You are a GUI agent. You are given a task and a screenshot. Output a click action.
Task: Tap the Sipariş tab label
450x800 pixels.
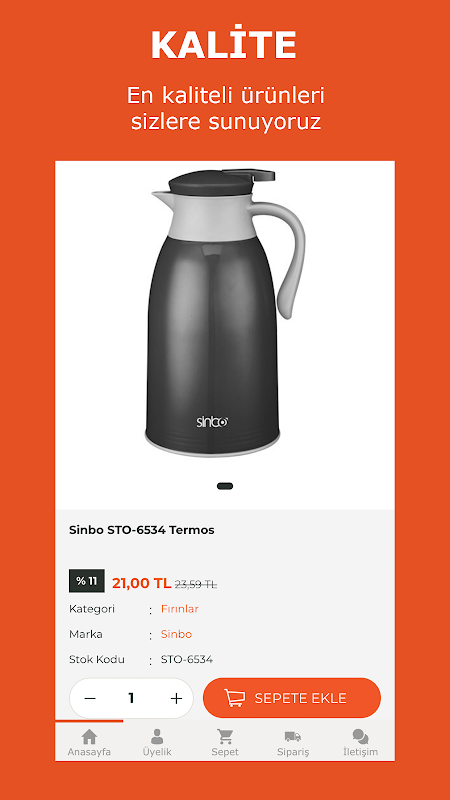(x=293, y=752)
